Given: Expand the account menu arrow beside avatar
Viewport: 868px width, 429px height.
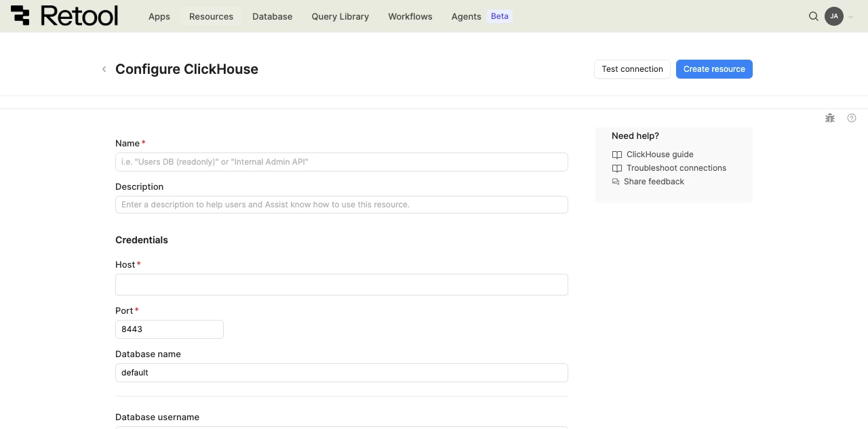Looking at the screenshot, I should point(851,17).
